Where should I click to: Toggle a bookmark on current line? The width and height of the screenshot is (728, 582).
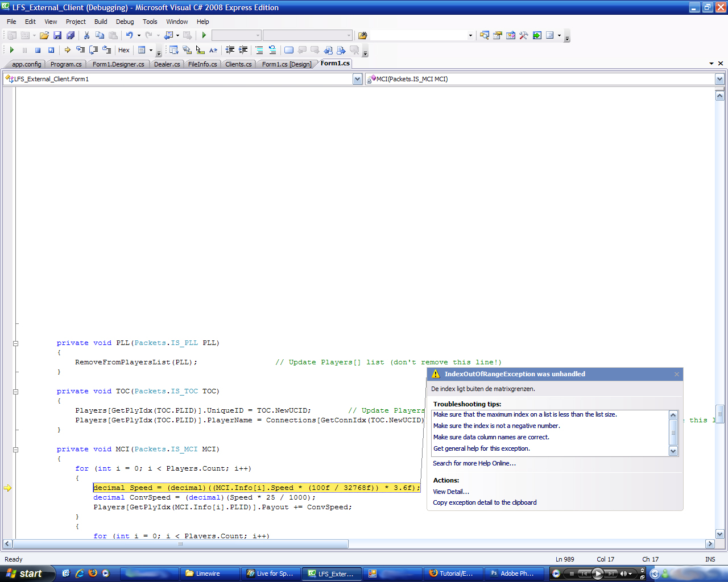pos(289,50)
